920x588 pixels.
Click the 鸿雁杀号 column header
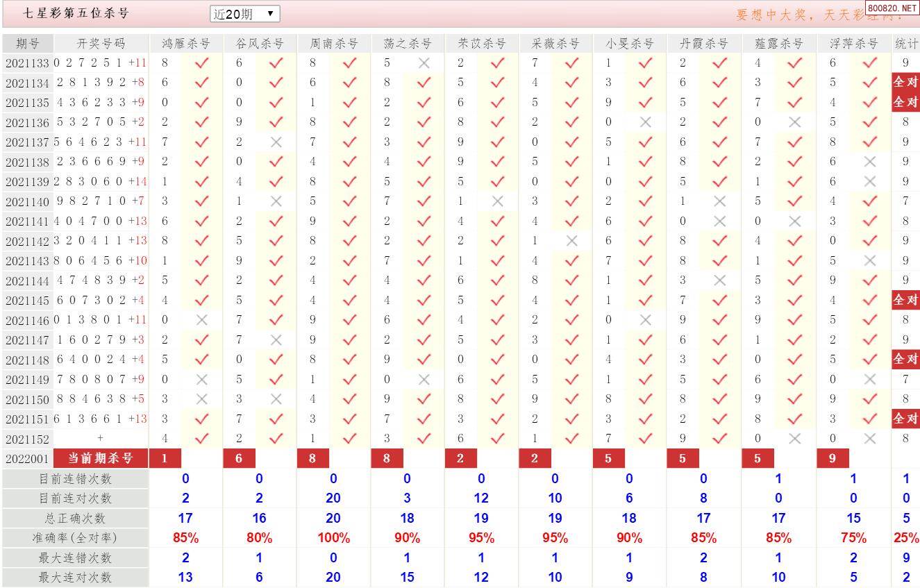(185, 43)
